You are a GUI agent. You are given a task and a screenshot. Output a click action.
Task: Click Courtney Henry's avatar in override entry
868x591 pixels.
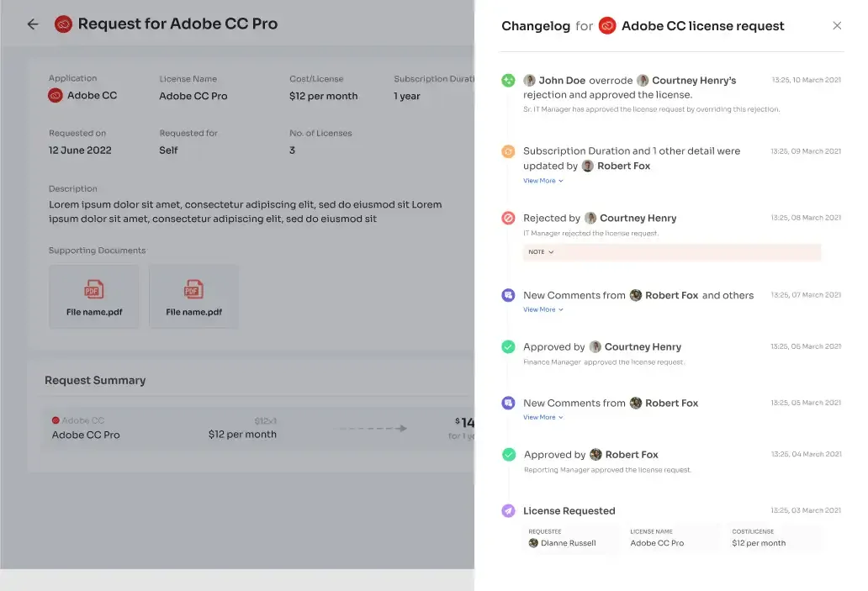click(643, 80)
